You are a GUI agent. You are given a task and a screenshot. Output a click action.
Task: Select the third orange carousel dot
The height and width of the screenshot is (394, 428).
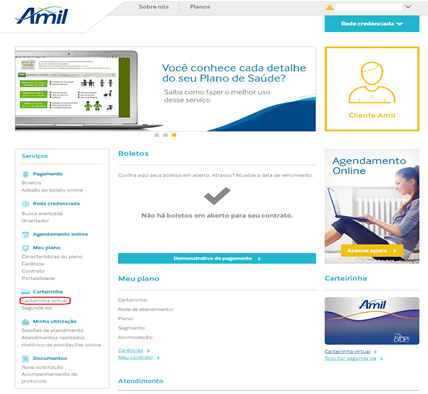click(x=174, y=135)
